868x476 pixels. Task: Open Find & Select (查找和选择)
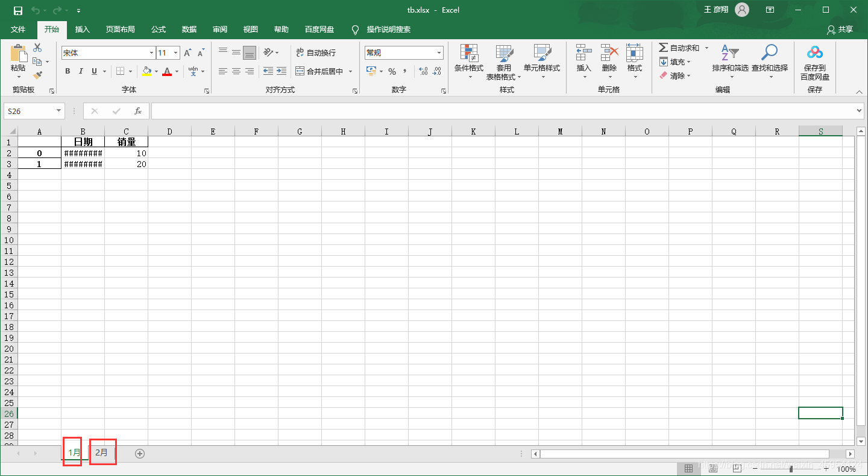tap(770, 62)
